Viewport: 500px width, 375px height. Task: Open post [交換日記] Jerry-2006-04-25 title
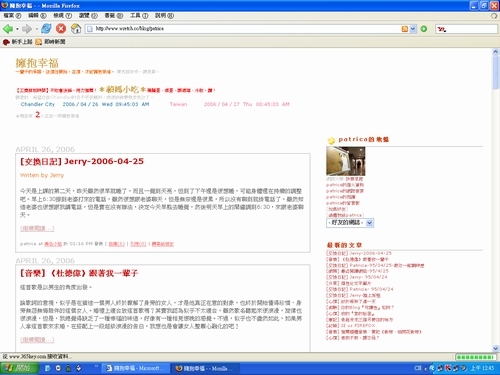(82, 161)
